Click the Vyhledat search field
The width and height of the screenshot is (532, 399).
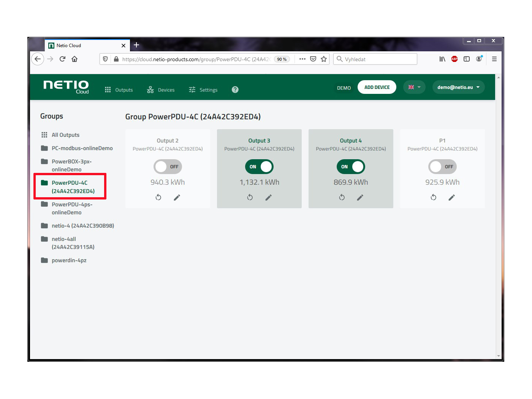[375, 59]
